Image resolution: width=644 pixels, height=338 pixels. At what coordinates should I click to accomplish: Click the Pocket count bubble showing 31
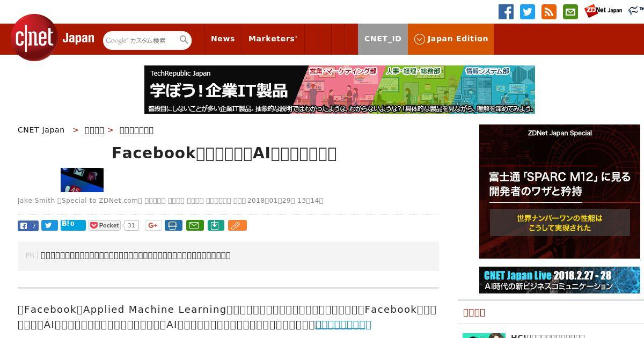click(x=131, y=226)
